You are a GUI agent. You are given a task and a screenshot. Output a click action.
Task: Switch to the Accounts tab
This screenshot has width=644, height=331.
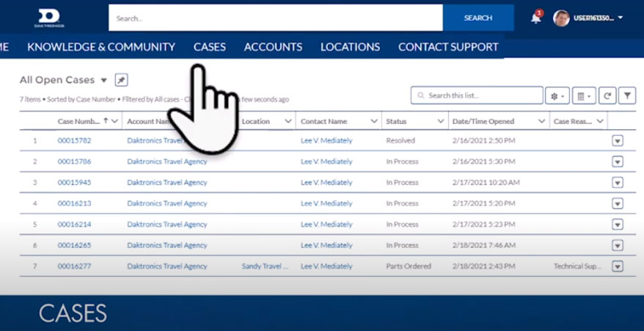pyautogui.click(x=273, y=47)
